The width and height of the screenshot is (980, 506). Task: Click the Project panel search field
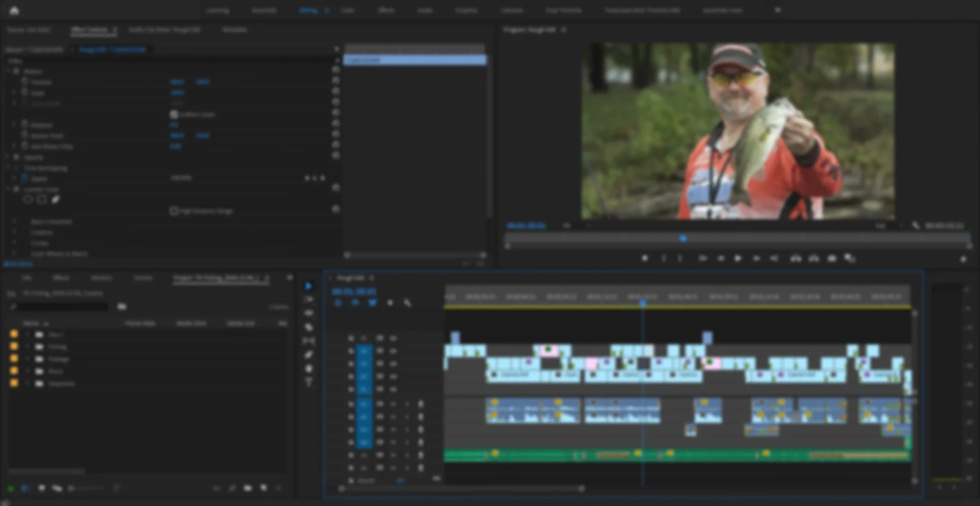[63, 307]
